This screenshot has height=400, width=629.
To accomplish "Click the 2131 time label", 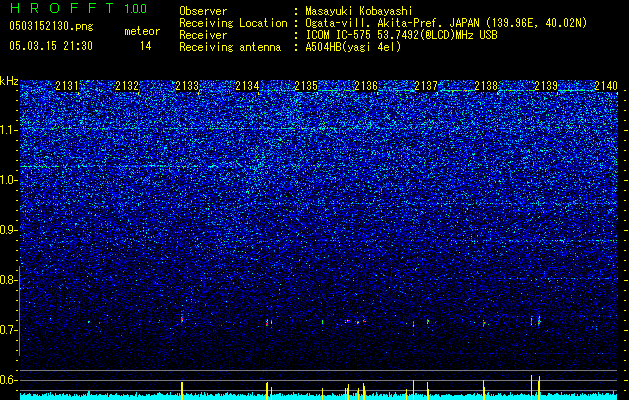I will coord(67,85).
